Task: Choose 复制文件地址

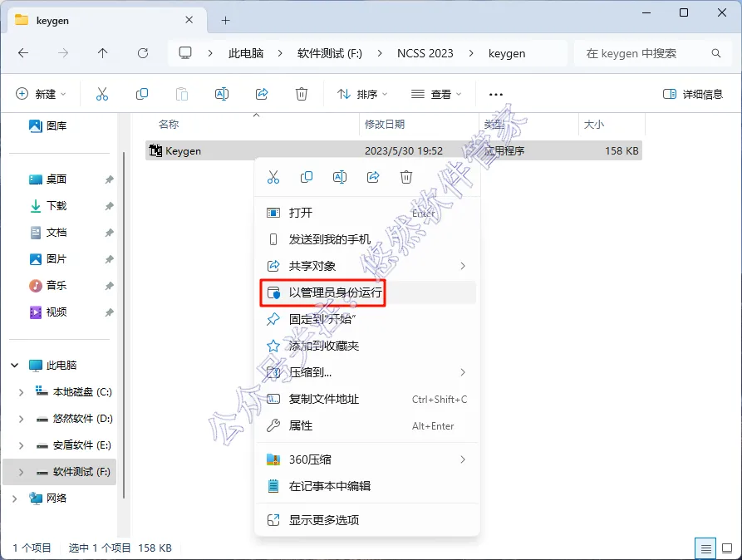Action: (367, 399)
